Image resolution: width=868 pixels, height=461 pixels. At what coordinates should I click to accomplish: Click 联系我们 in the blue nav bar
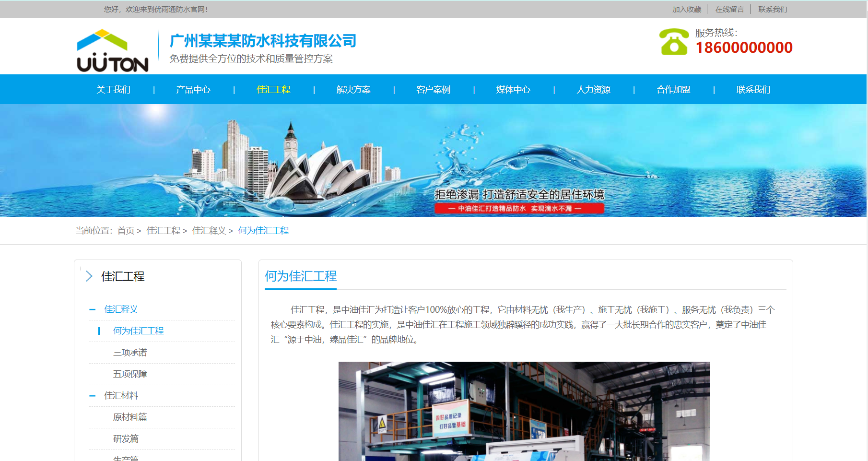pos(753,90)
